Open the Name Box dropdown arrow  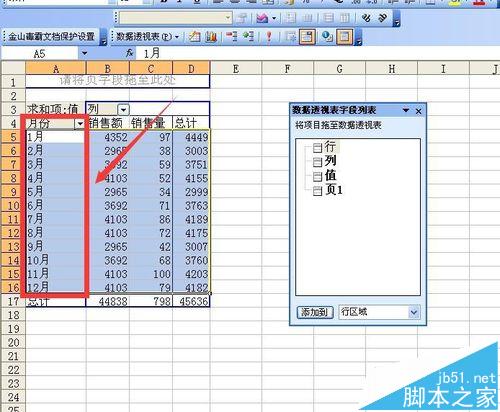pos(84,53)
